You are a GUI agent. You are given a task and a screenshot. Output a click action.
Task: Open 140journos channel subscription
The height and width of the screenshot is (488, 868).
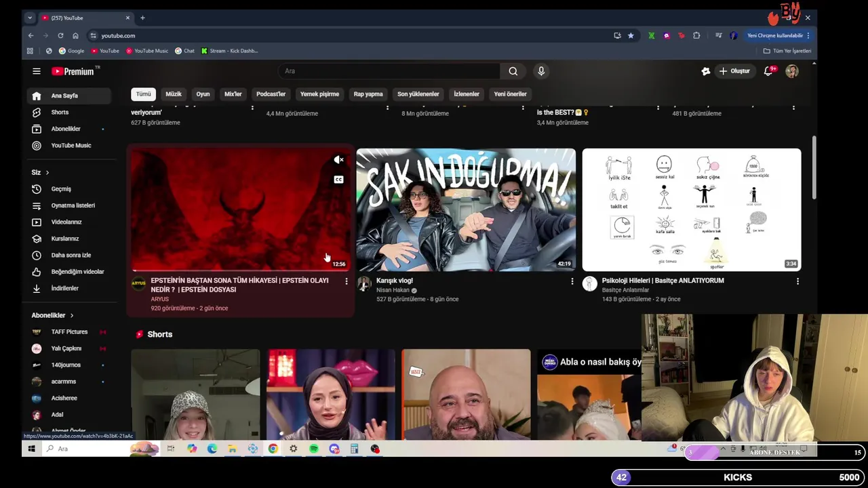(x=68, y=365)
